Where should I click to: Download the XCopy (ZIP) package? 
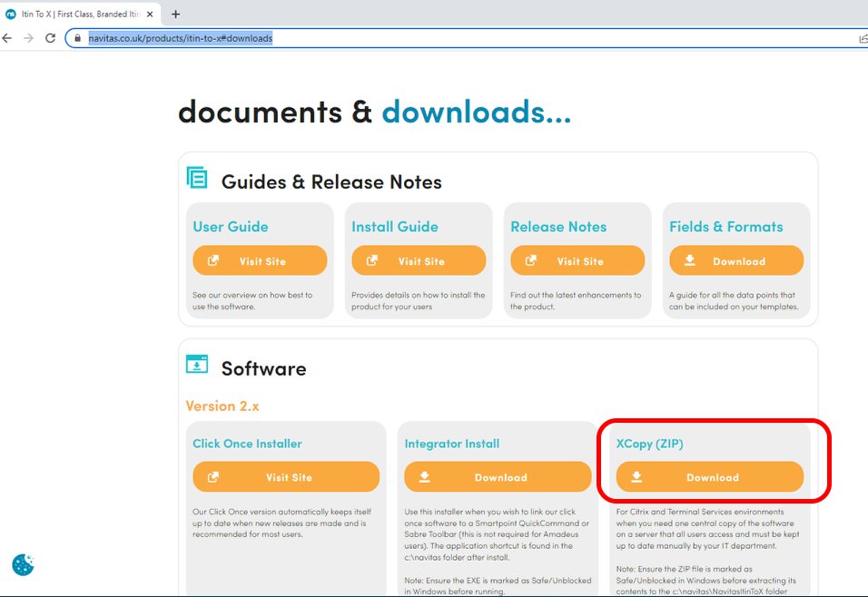pyautogui.click(x=710, y=477)
